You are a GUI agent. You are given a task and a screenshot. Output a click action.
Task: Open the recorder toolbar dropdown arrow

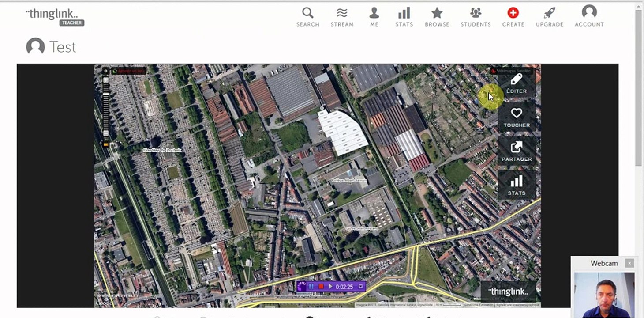click(361, 286)
